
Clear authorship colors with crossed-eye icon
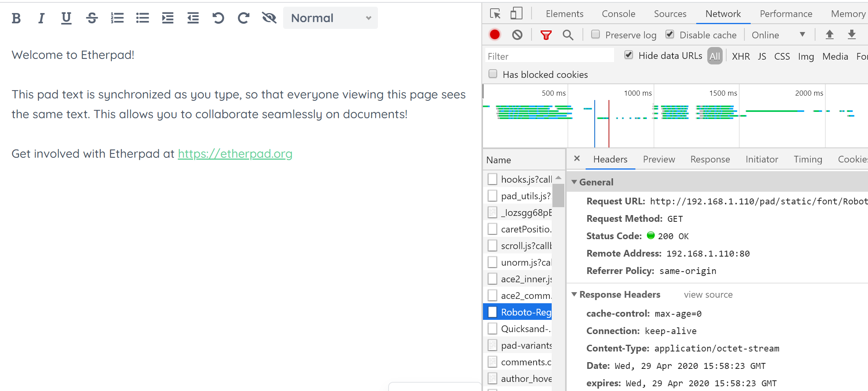[269, 18]
